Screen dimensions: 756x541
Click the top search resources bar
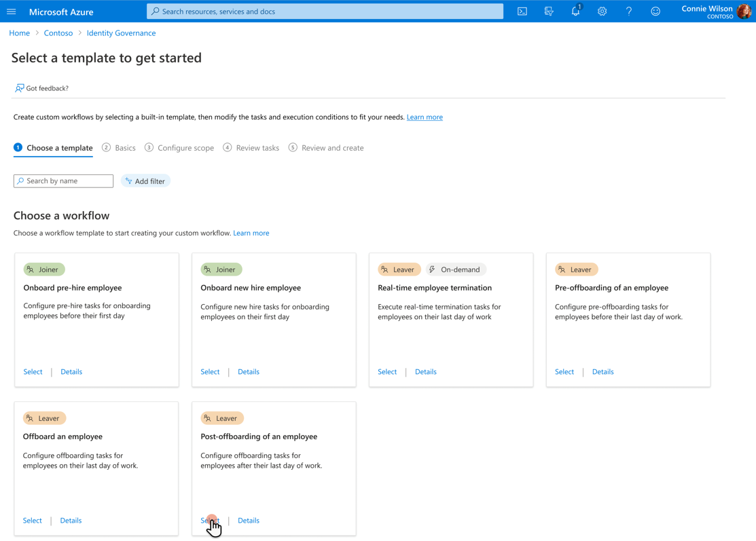pos(325,11)
